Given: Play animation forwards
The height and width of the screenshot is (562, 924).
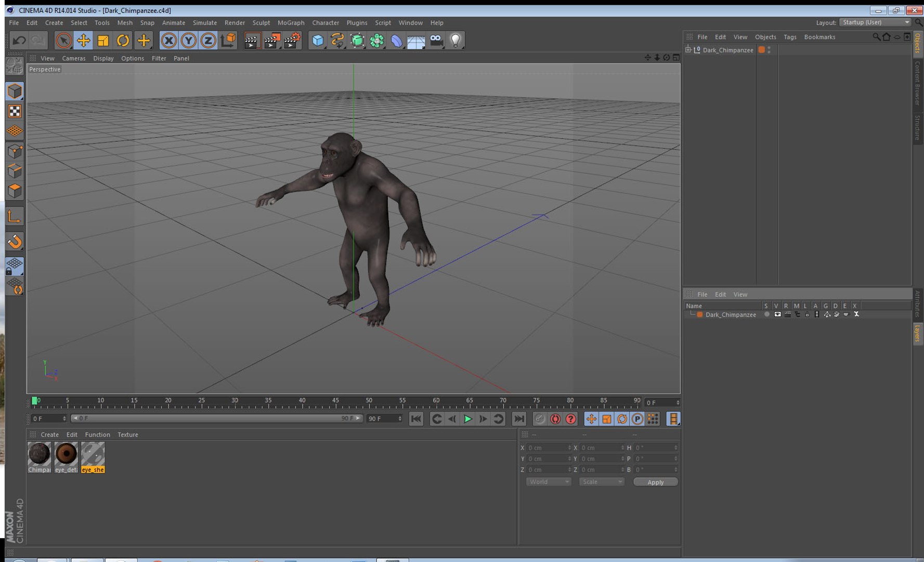Looking at the screenshot, I should tap(467, 419).
